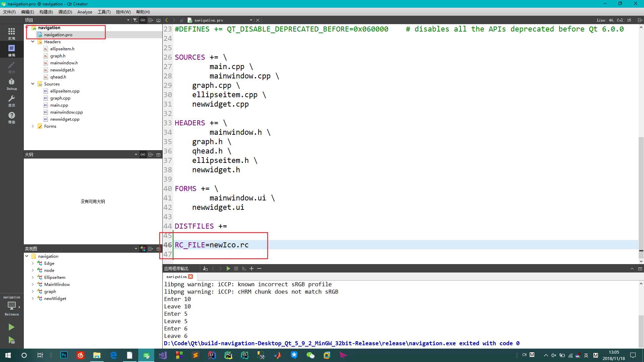Click the close button on navigation.pro tab
This screenshot has height=362, width=644.
point(259,20)
